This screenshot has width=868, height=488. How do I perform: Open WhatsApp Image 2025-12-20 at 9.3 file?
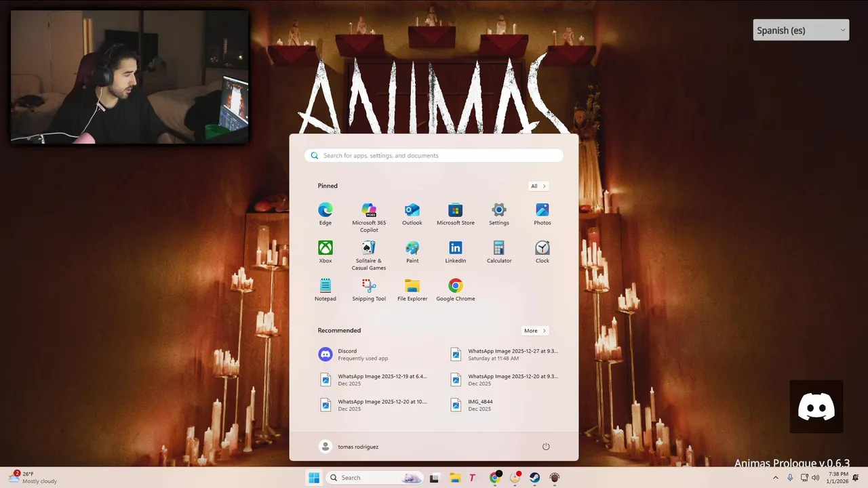(505, 380)
